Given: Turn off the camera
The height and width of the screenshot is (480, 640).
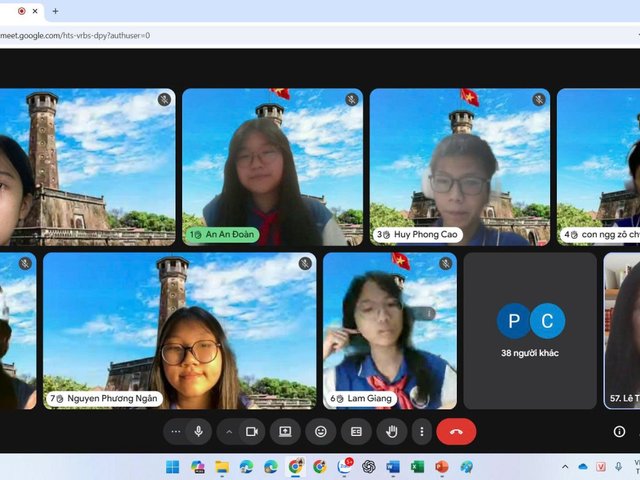Looking at the screenshot, I should point(252,431).
